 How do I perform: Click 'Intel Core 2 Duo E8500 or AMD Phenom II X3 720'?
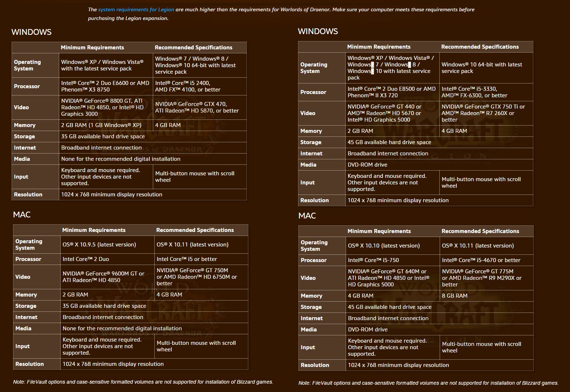392,92
